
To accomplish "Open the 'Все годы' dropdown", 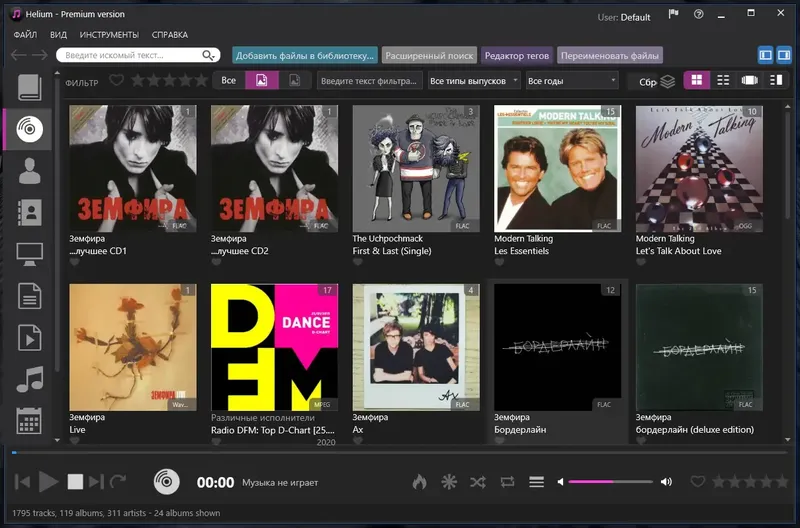I will (x=572, y=81).
